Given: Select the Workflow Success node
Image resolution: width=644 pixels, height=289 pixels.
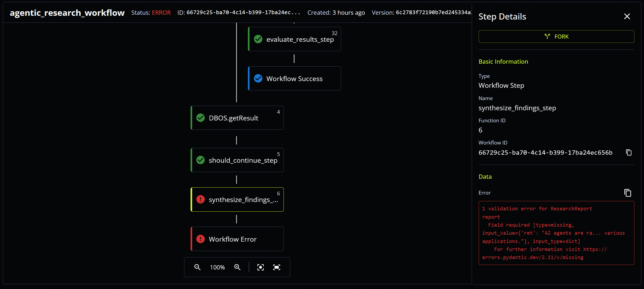Looking at the screenshot, I should click(x=294, y=78).
